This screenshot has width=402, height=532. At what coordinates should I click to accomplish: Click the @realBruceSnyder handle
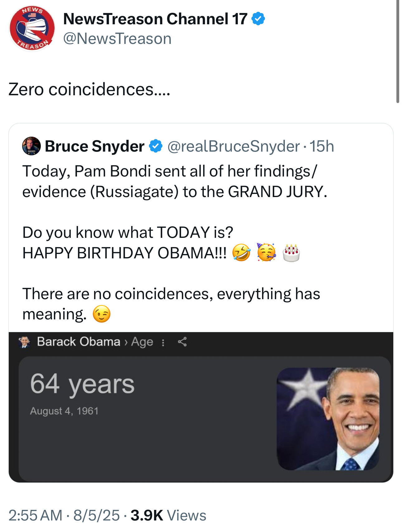tap(233, 146)
